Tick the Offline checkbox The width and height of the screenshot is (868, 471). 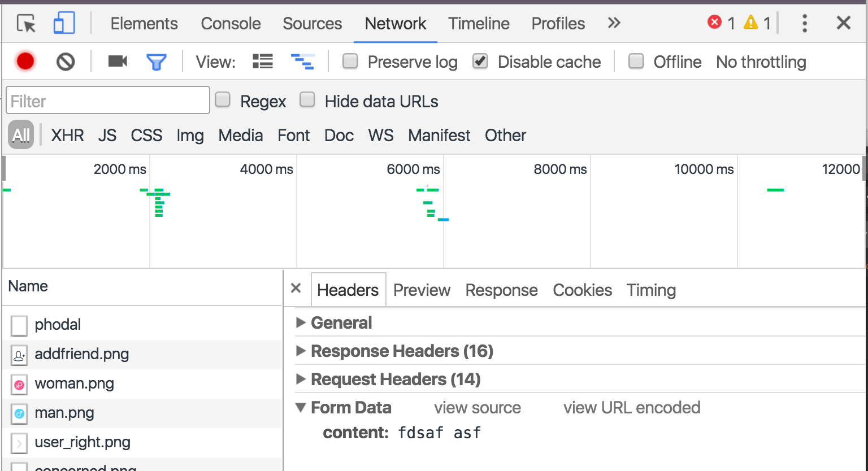[636, 61]
